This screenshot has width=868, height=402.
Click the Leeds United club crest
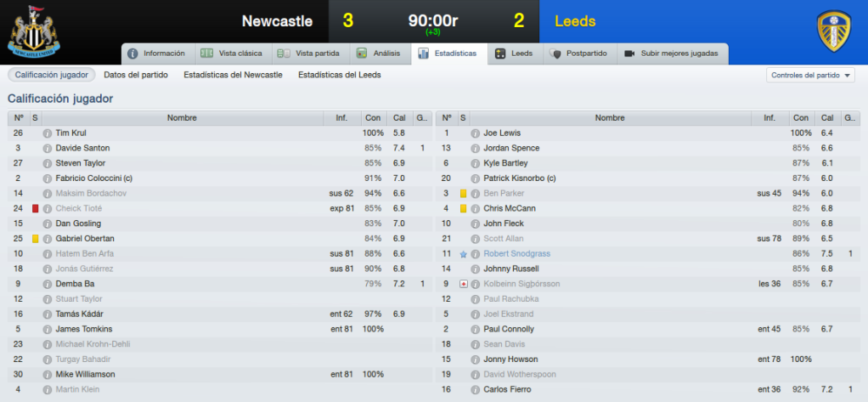[x=834, y=31]
